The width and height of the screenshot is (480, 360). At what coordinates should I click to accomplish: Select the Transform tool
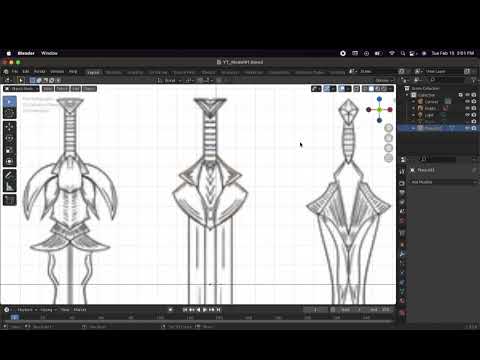click(x=9, y=161)
